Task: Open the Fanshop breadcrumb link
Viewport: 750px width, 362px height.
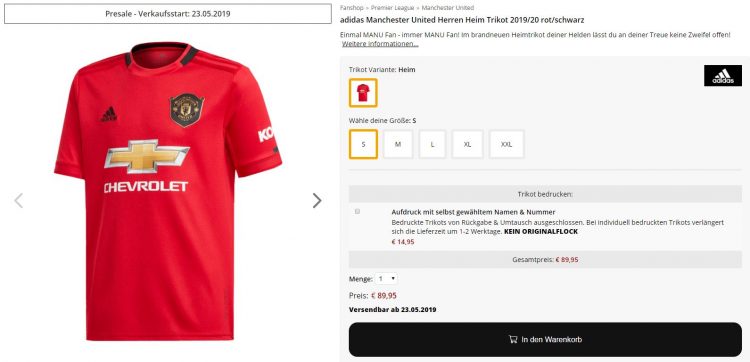Action: pos(352,8)
